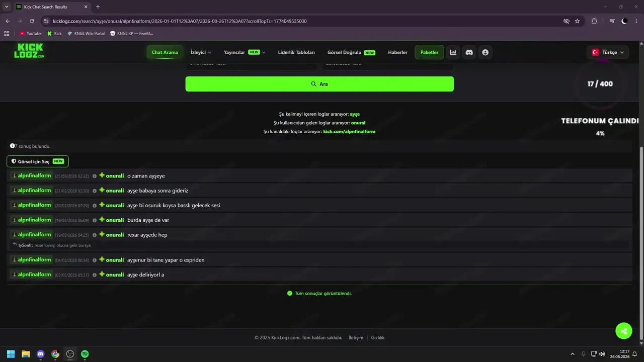Open Görsel Doğrula page

[351, 52]
